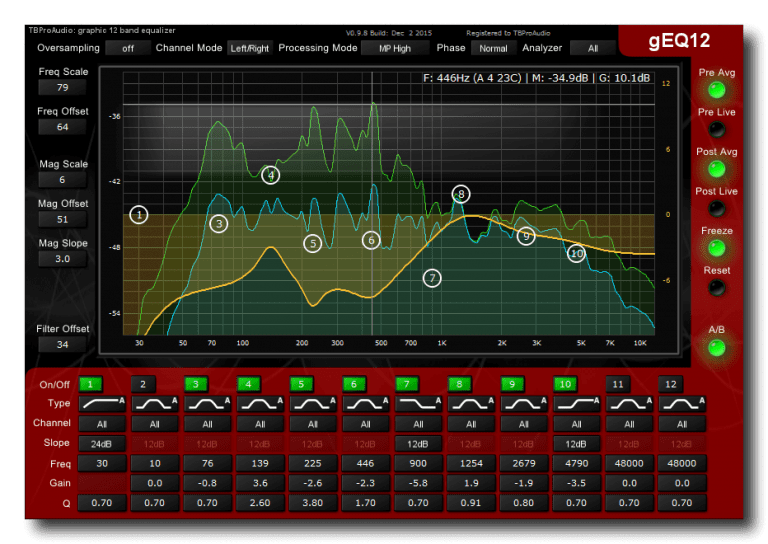Click the Filter Offset value 34
The height and width of the screenshot is (544, 768).
63,344
